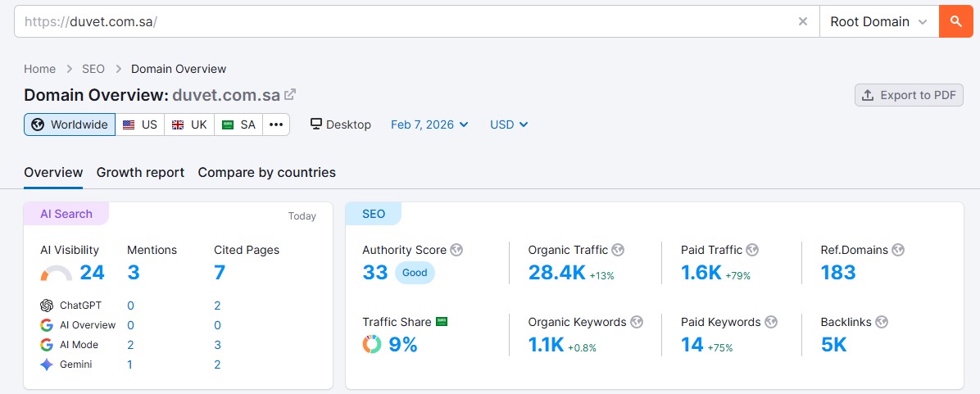980x394 pixels.
Task: Go to SEO breadcrumb
Action: click(x=93, y=69)
